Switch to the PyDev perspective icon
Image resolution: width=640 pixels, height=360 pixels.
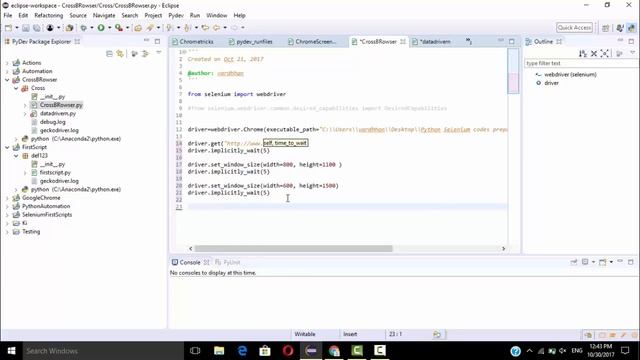[x=631, y=28]
